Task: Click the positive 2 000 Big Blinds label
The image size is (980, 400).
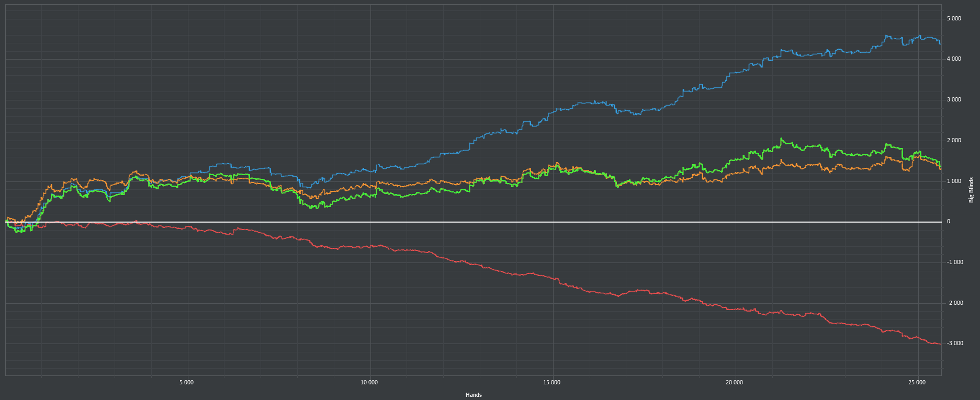Action: tap(954, 141)
